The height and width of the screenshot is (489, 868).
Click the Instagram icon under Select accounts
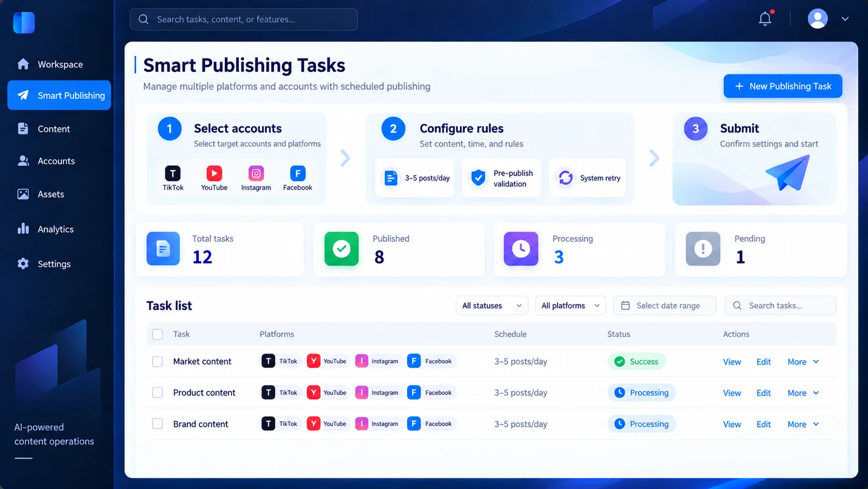pyautogui.click(x=256, y=173)
